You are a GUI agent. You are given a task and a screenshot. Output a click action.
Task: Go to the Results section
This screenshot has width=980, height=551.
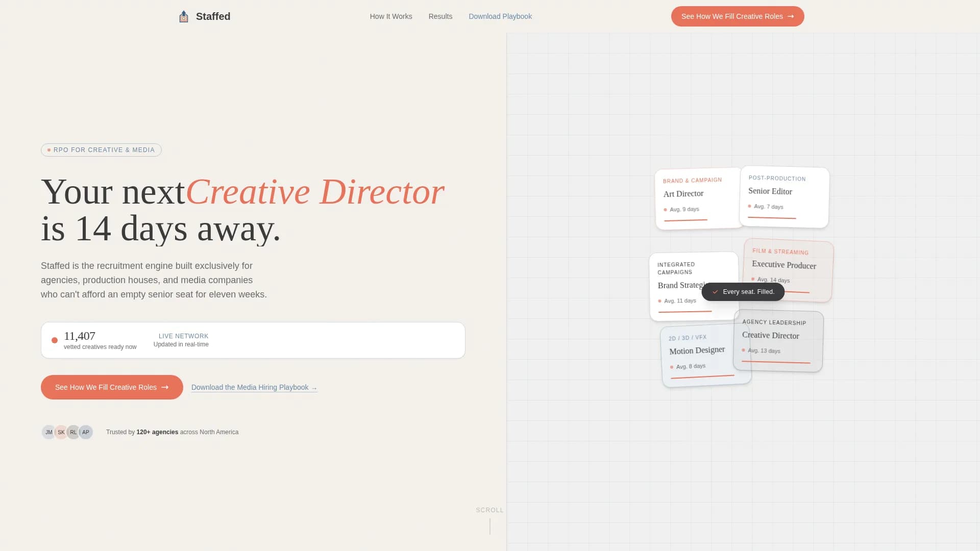pos(440,16)
